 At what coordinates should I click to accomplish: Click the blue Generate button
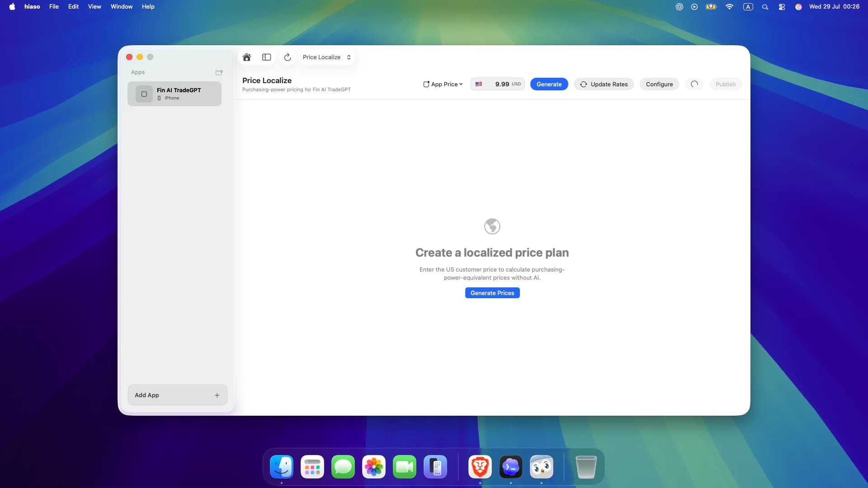click(549, 84)
